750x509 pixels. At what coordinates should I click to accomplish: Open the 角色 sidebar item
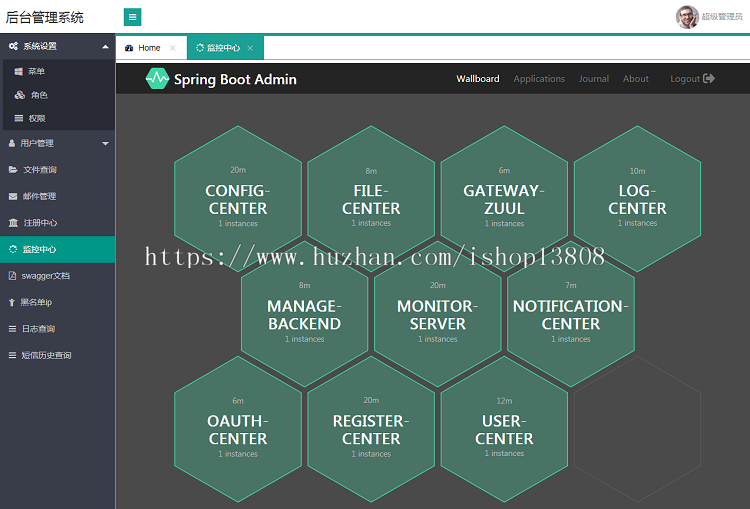58,95
